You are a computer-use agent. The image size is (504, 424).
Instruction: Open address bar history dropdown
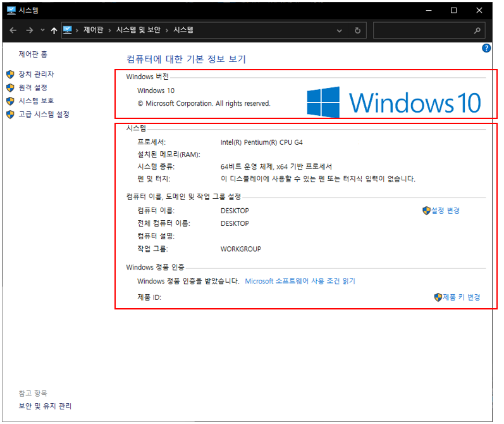pos(339,30)
